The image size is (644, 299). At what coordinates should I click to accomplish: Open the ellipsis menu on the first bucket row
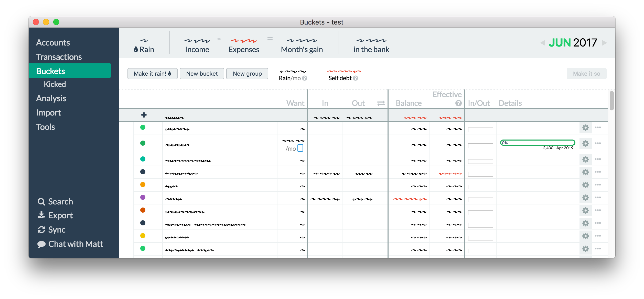pyautogui.click(x=598, y=128)
